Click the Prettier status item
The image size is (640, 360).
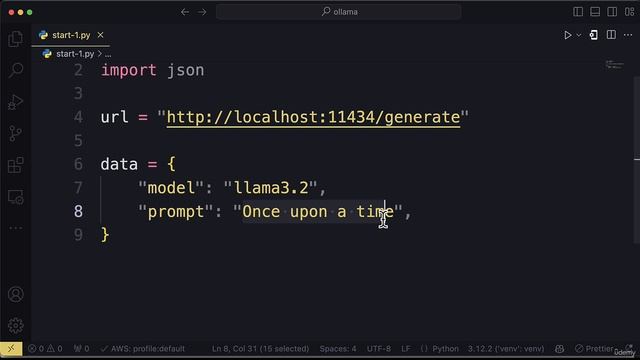594,349
